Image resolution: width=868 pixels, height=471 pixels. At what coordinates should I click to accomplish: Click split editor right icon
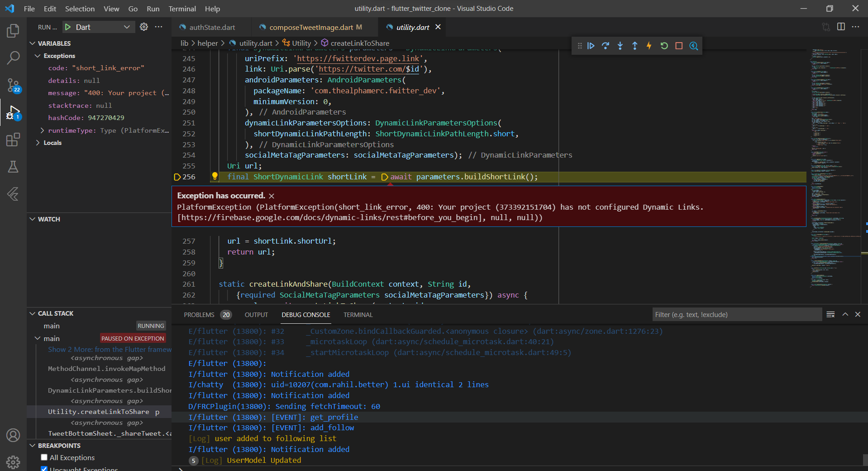(x=841, y=27)
